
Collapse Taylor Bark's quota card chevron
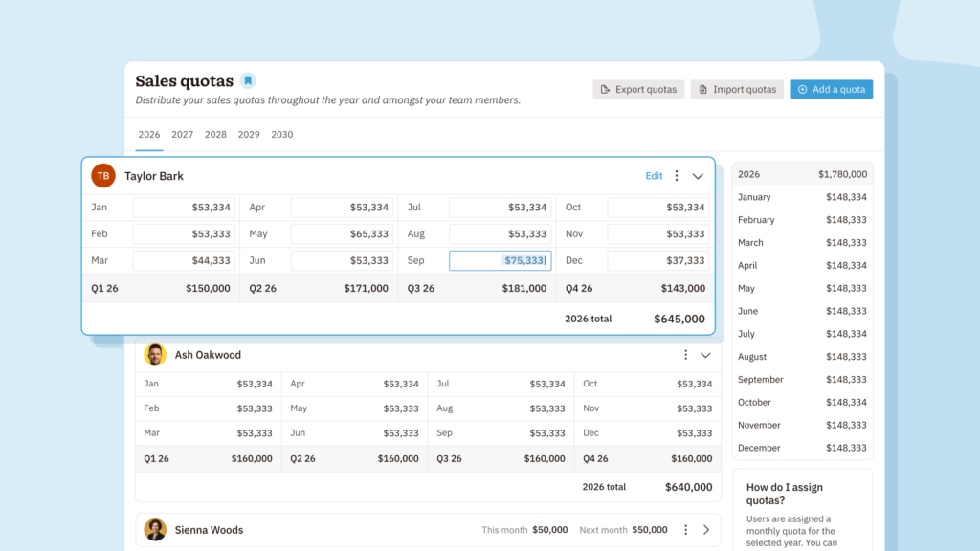[698, 176]
